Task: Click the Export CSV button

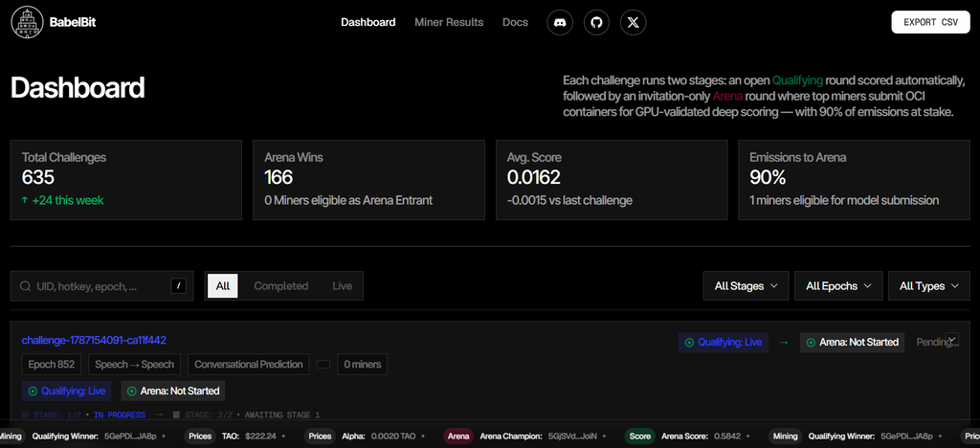Action: tap(930, 22)
